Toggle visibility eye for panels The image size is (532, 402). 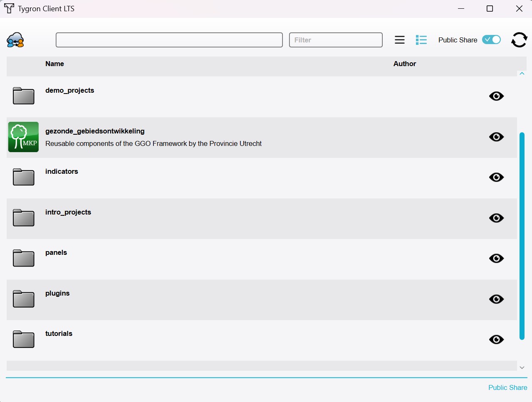(496, 258)
